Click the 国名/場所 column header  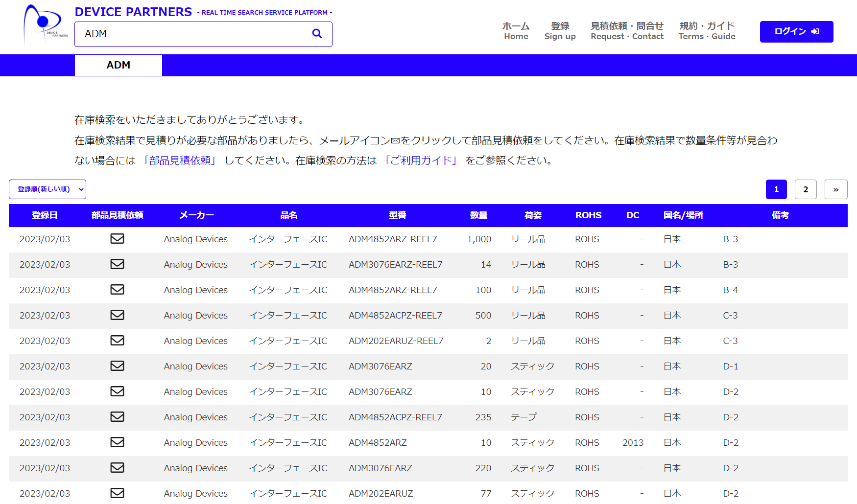click(683, 215)
